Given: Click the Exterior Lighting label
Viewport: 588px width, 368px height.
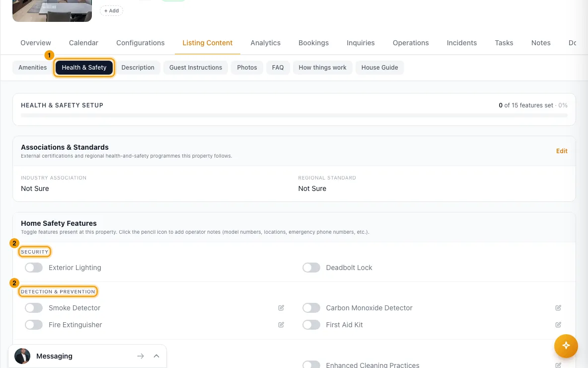Looking at the screenshot, I should click(75, 268).
